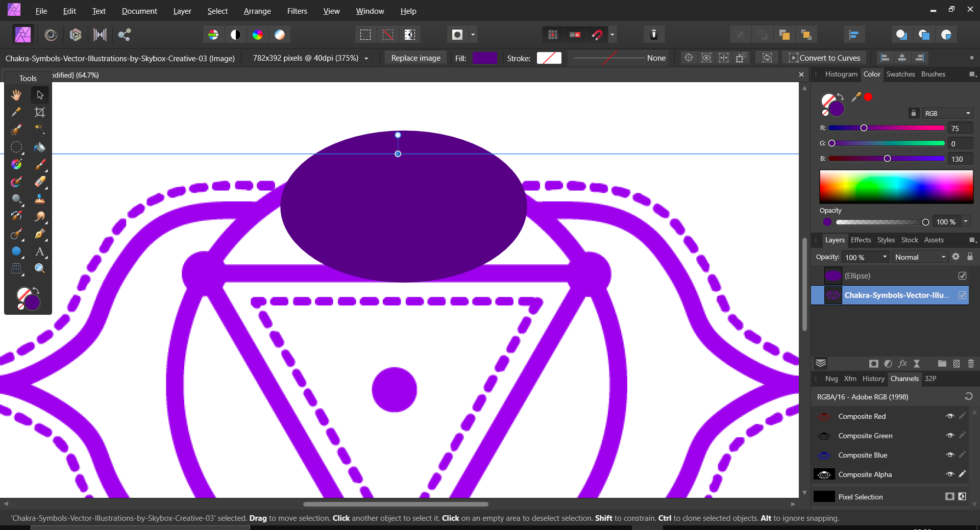Open the snapping options dropdown arrow
The width and height of the screenshot is (980, 530).
tap(612, 35)
